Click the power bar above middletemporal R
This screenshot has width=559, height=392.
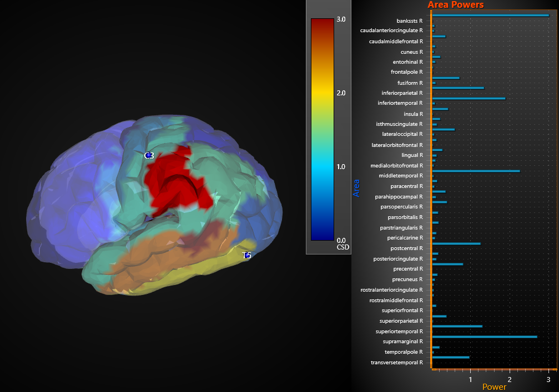coord(476,171)
